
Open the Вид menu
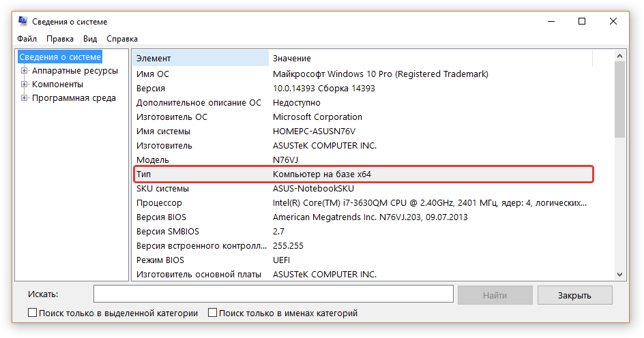(90, 39)
